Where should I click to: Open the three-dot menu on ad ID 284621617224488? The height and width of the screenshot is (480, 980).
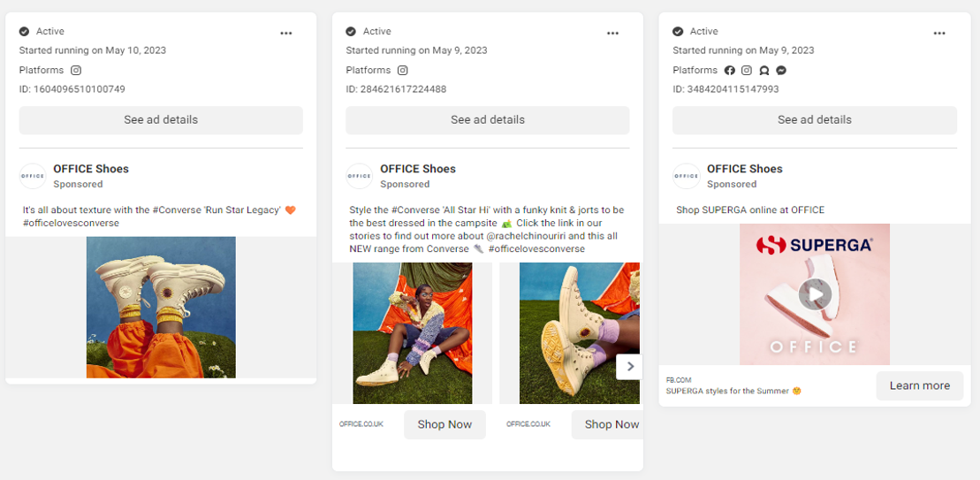(613, 33)
